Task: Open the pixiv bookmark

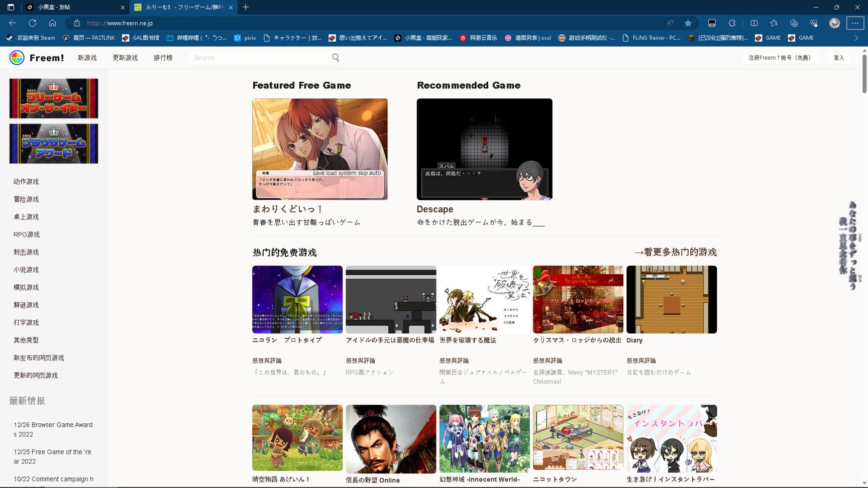Action: [245, 38]
